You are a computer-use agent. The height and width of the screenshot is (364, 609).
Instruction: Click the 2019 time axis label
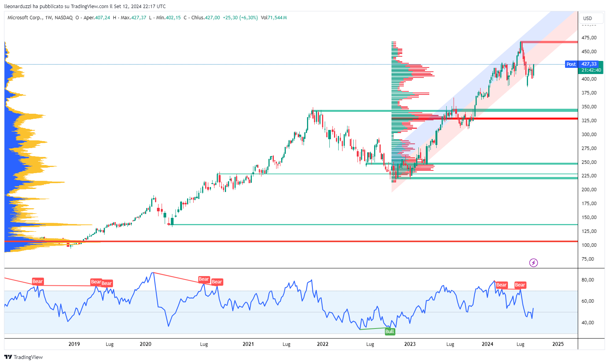point(74,344)
